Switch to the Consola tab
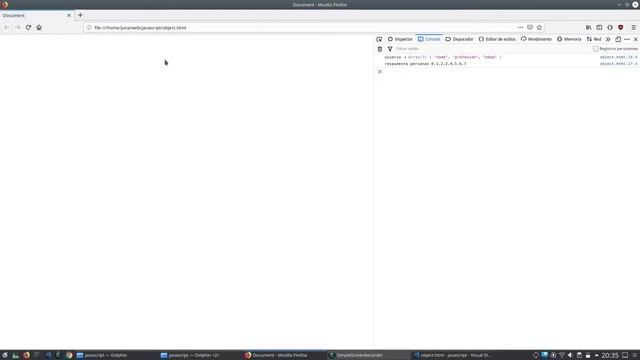Image resolution: width=640 pixels, height=360 pixels. click(x=429, y=39)
